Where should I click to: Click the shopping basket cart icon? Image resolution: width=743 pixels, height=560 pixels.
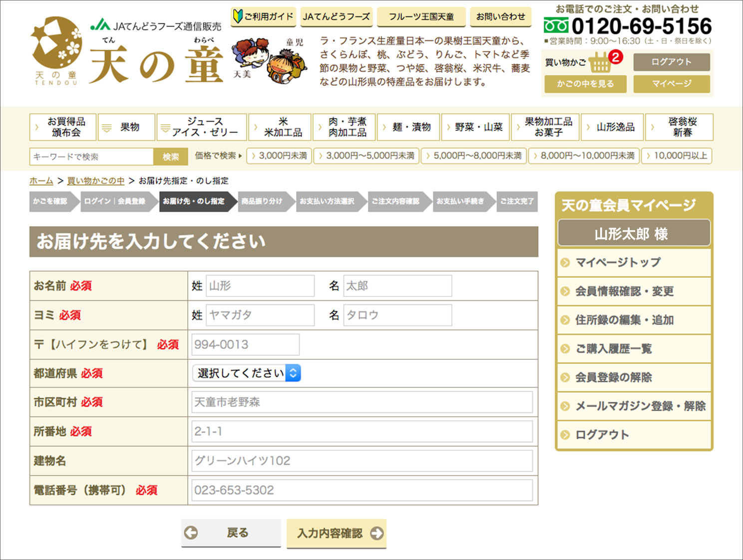point(600,63)
